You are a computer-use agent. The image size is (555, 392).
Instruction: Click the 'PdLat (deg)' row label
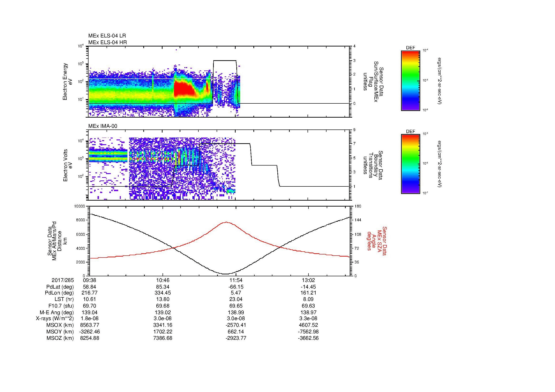[60, 287]
